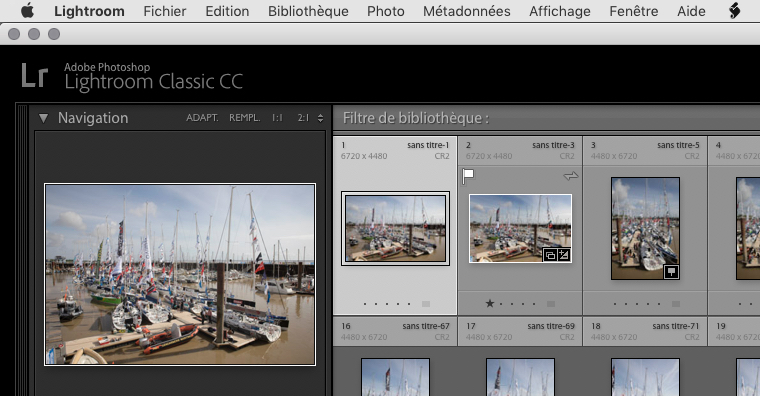
Task: Click the collection badge on photo 2
Action: click(x=550, y=254)
